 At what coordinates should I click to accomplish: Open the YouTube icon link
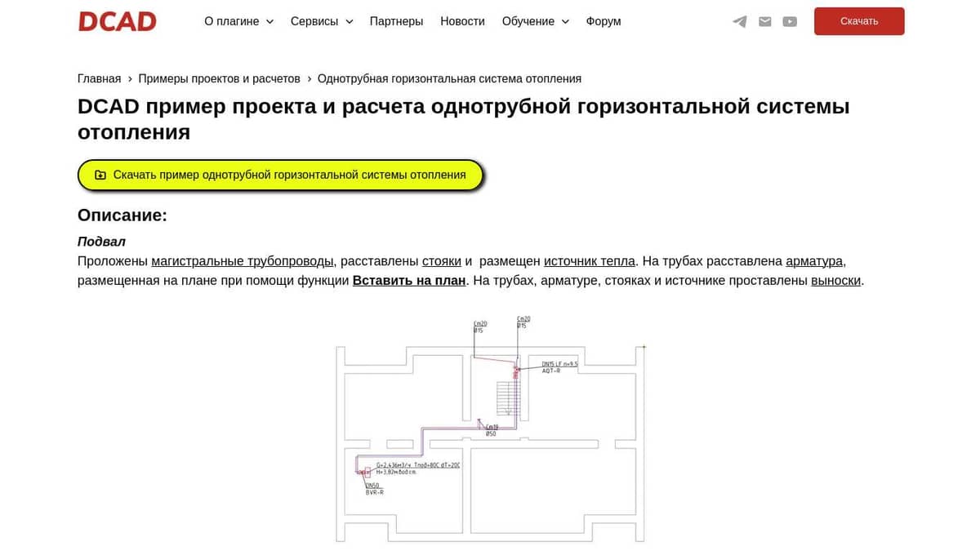(x=790, y=21)
